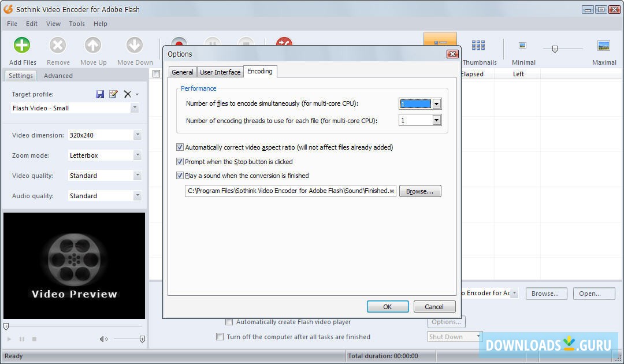Switch to the General tab in Options

182,72
